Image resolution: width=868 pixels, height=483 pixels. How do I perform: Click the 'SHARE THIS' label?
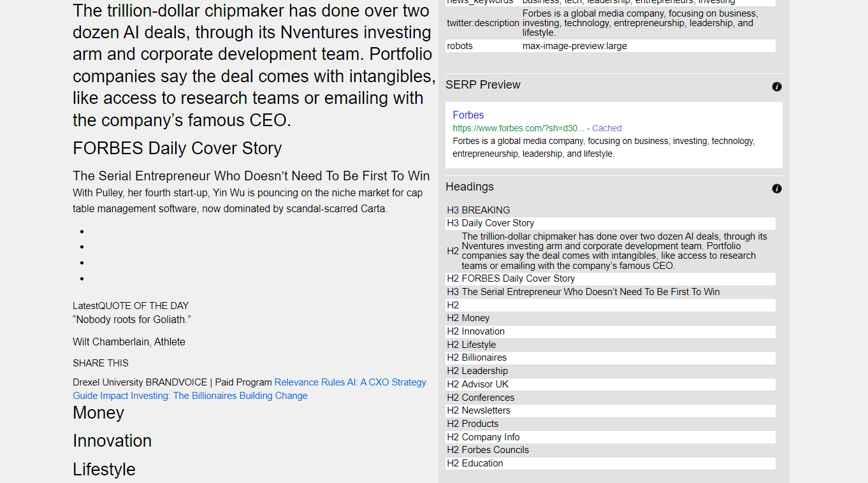[101, 363]
